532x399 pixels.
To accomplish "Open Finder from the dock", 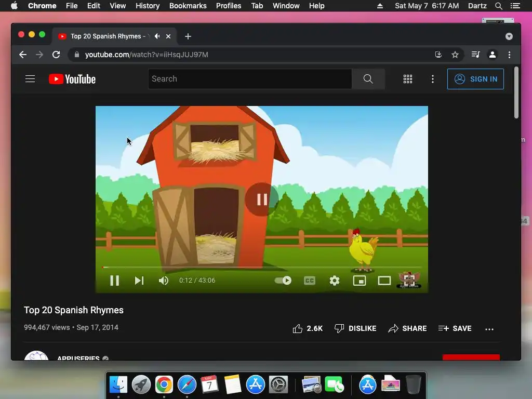I will (x=118, y=384).
